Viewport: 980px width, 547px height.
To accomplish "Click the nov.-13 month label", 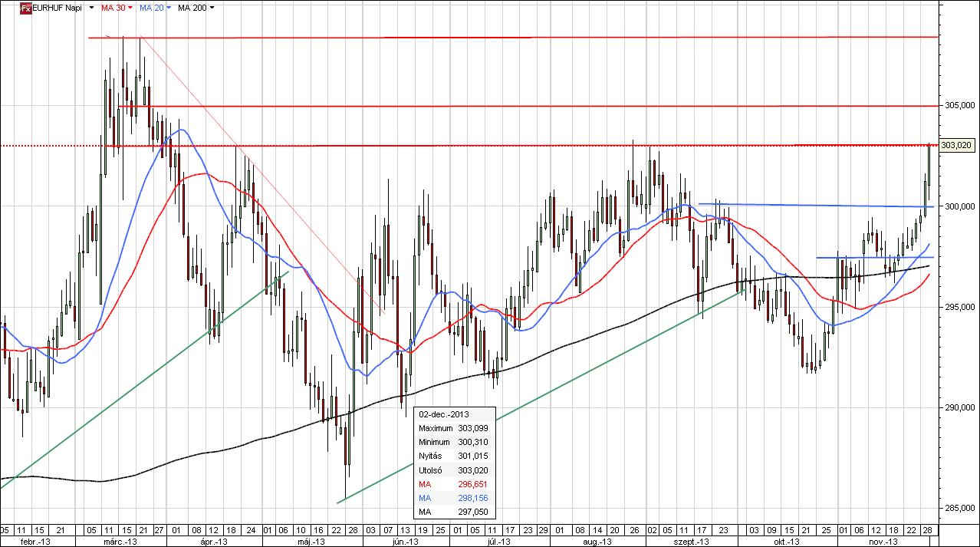I will pyautogui.click(x=885, y=541).
